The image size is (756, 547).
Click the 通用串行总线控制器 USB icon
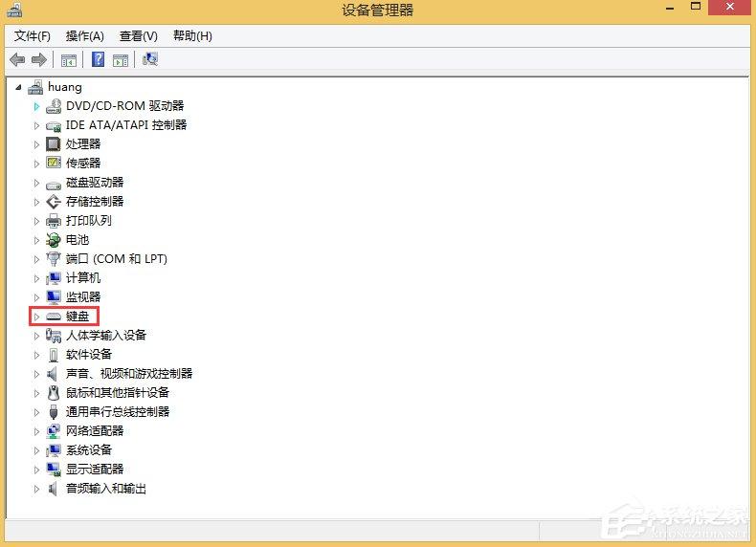[54, 412]
